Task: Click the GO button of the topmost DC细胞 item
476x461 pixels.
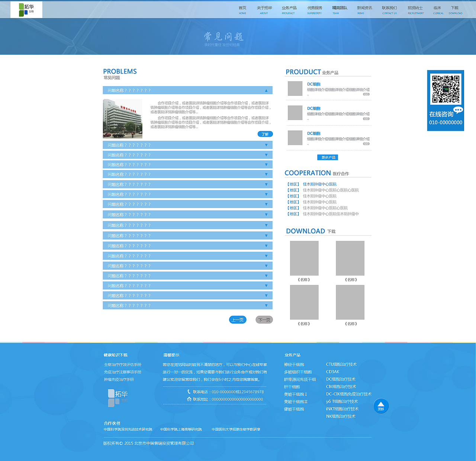Action: 366,94
